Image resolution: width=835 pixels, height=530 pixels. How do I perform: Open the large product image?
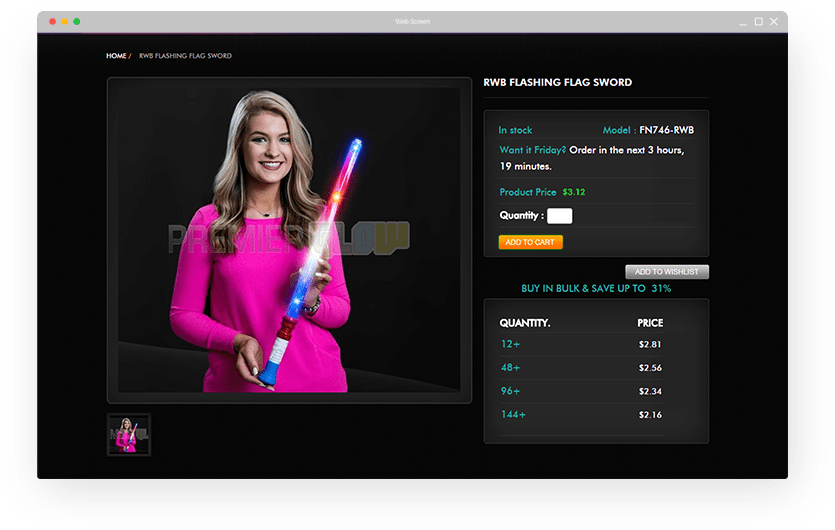tap(289, 240)
